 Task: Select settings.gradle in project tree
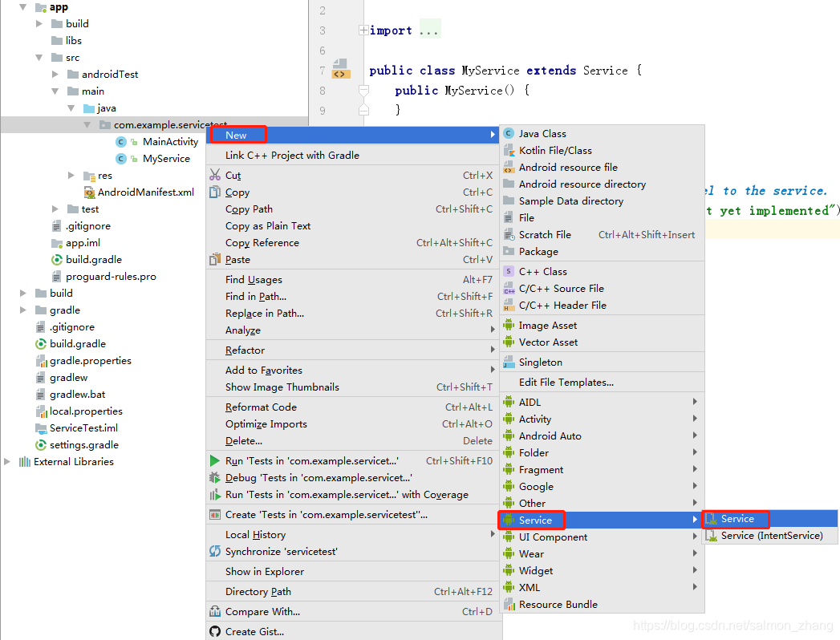[84, 444]
